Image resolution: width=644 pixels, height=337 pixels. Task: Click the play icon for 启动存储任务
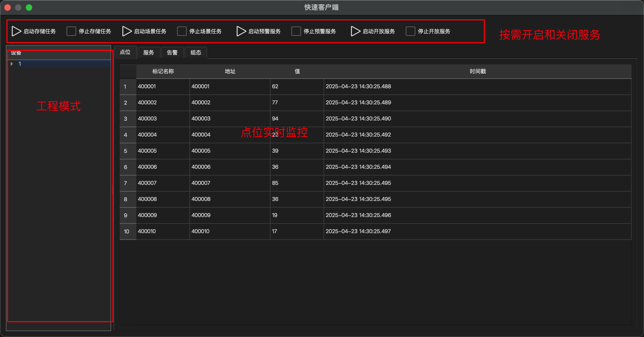16,31
